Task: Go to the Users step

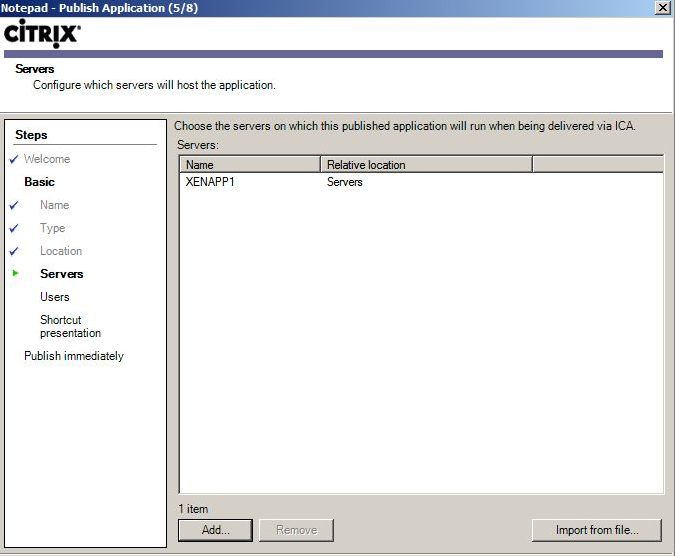Action: (55, 297)
